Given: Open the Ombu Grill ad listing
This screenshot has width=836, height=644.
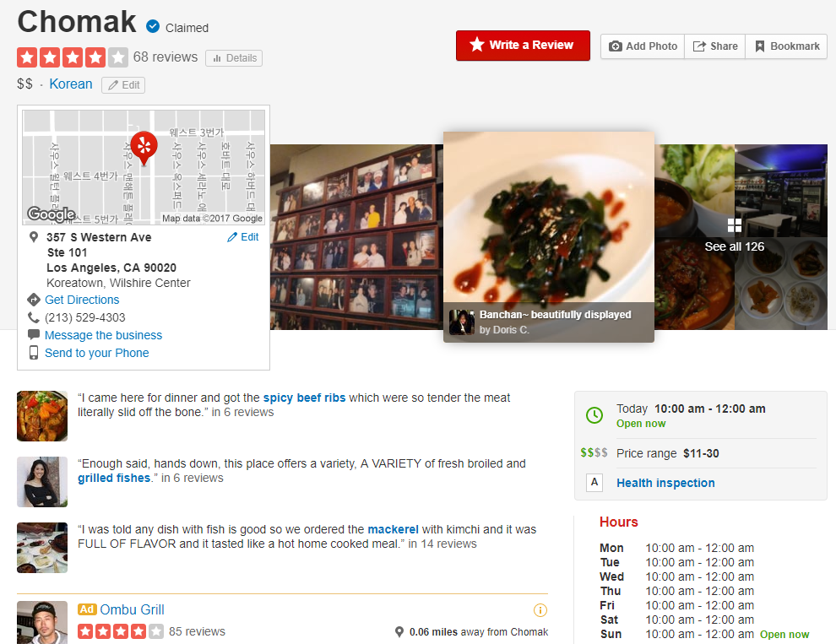Looking at the screenshot, I should coord(133,610).
